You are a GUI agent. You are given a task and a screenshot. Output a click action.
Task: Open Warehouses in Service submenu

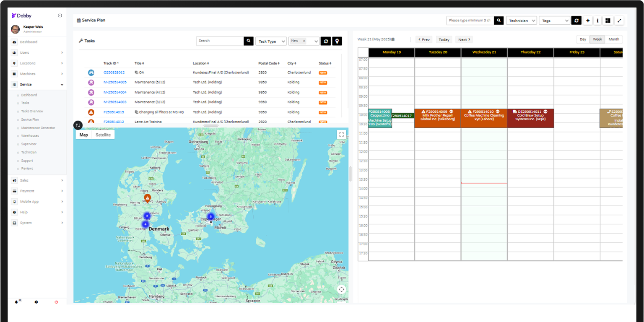30,136
